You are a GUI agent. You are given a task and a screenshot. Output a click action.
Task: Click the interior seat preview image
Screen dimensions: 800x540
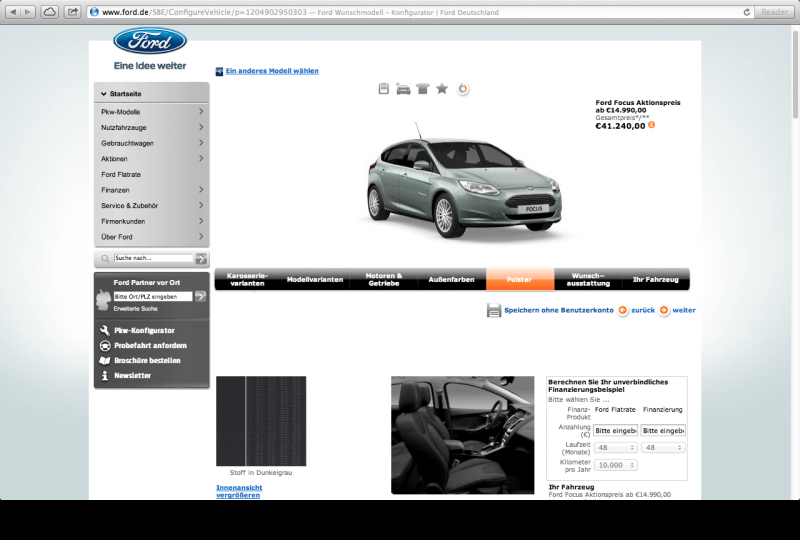pyautogui.click(x=462, y=435)
